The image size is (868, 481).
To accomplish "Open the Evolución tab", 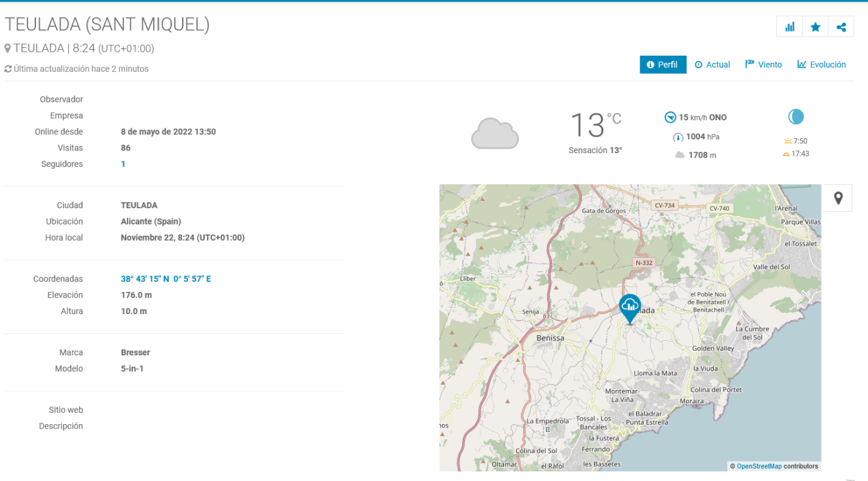I will [x=822, y=65].
